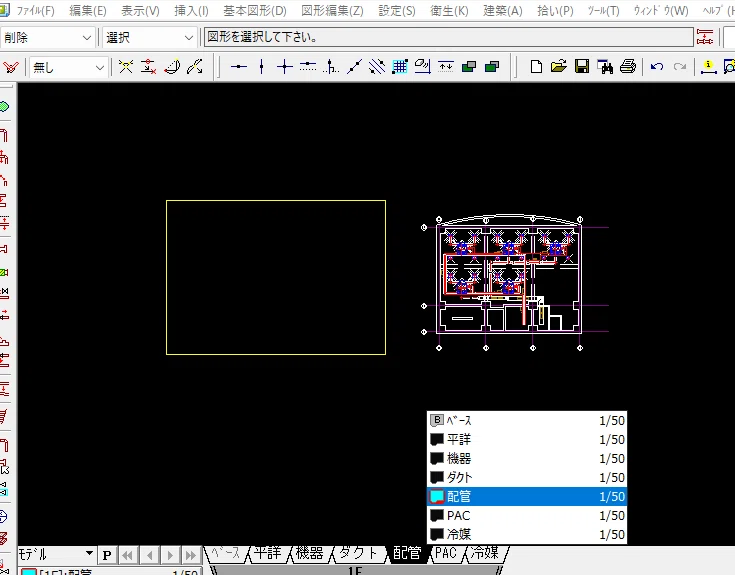Save the drawing with floppy icon
The image size is (735, 575).
pyautogui.click(x=582, y=67)
